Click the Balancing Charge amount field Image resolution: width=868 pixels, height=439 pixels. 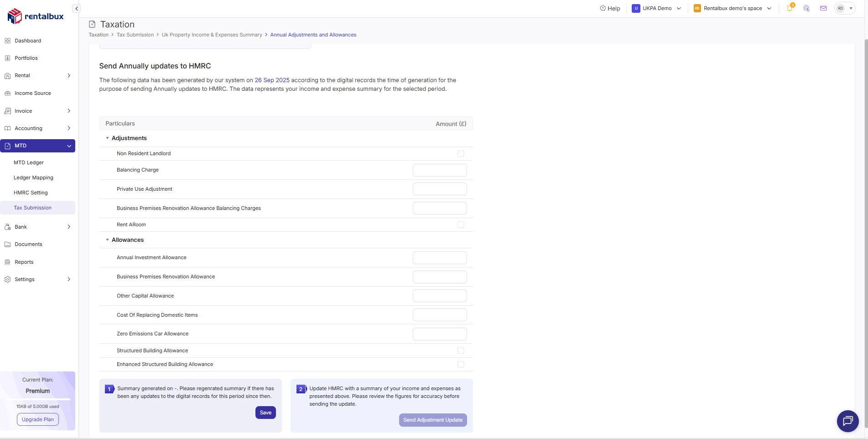click(440, 170)
